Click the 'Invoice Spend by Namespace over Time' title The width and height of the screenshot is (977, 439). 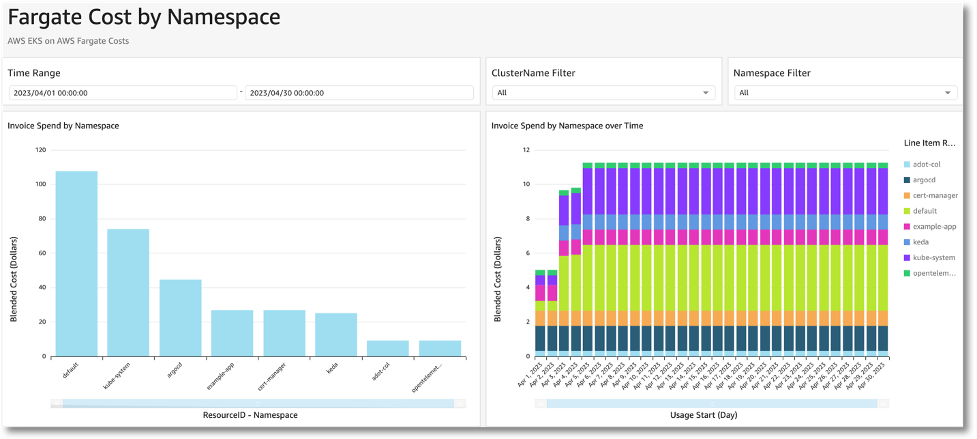point(567,126)
